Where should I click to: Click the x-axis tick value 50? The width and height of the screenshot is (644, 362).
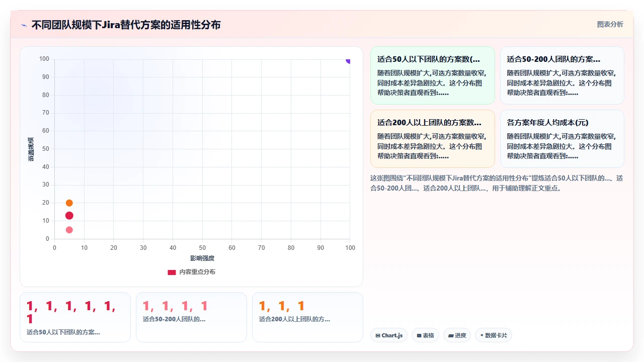202,248
